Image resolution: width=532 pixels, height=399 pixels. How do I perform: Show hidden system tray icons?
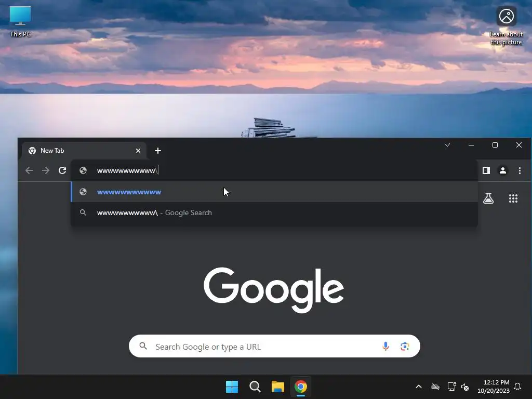(x=419, y=387)
